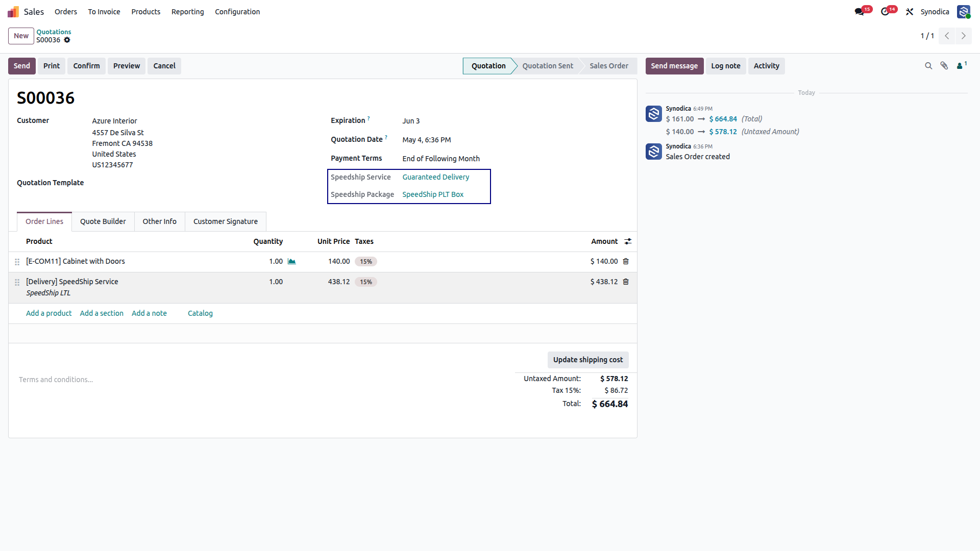Open the conversations messages icon
Image resolution: width=980 pixels, height=551 pixels.
point(860,12)
